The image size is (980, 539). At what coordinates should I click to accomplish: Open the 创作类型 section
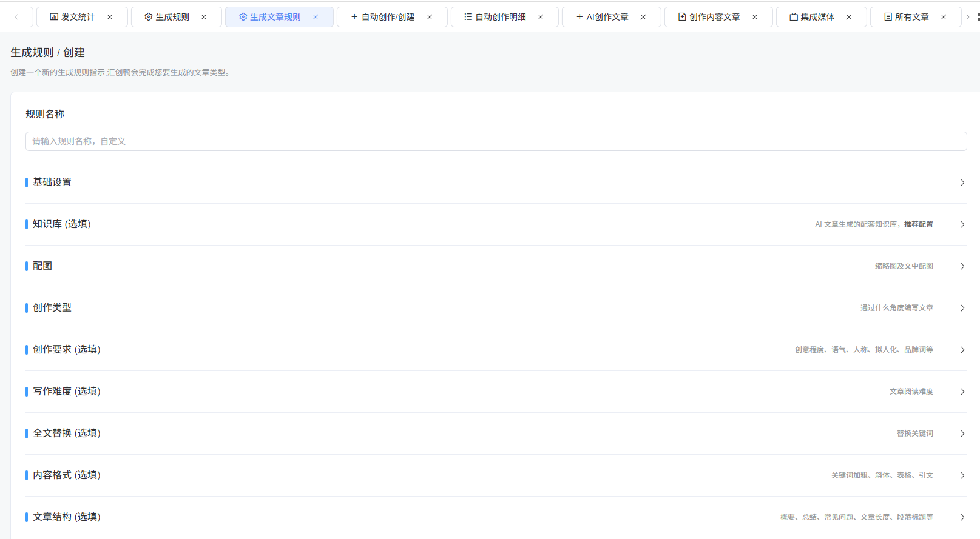(x=962, y=308)
